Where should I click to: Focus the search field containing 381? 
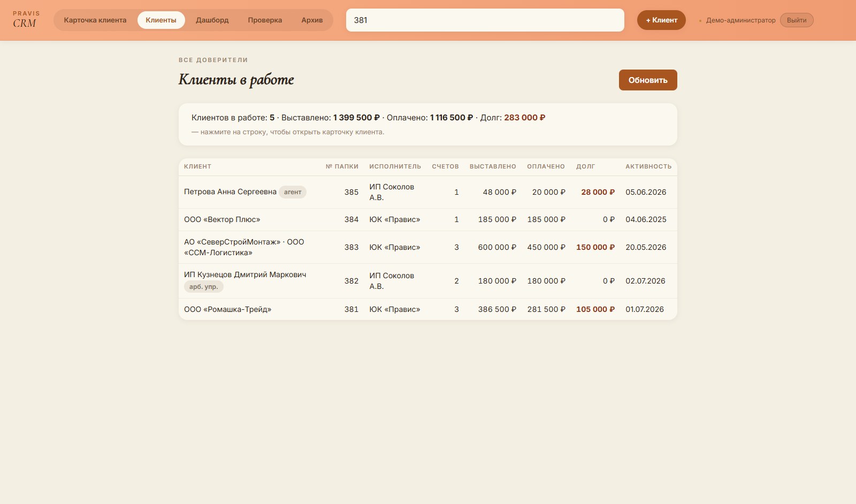[485, 20]
